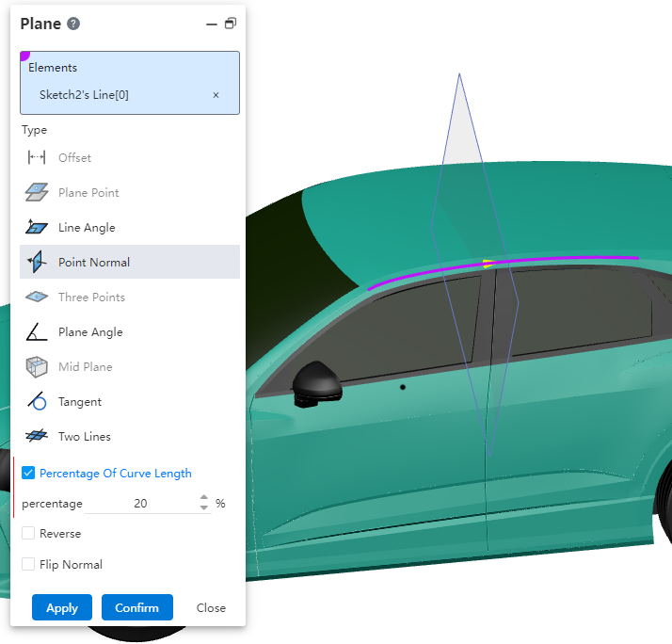Select the Tangent type icon
The image size is (672, 644).
coord(37,401)
